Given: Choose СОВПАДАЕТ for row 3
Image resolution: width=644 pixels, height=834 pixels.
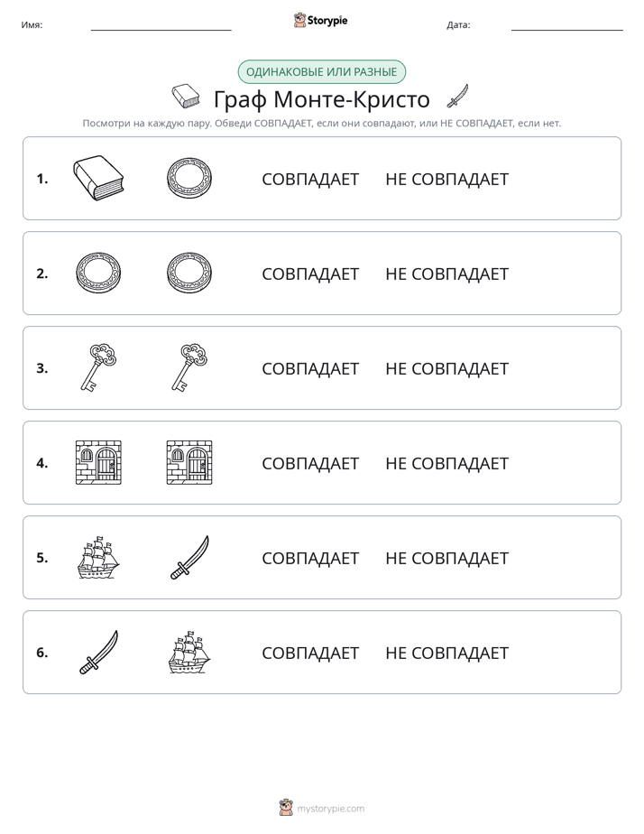Looking at the screenshot, I should [x=310, y=368].
